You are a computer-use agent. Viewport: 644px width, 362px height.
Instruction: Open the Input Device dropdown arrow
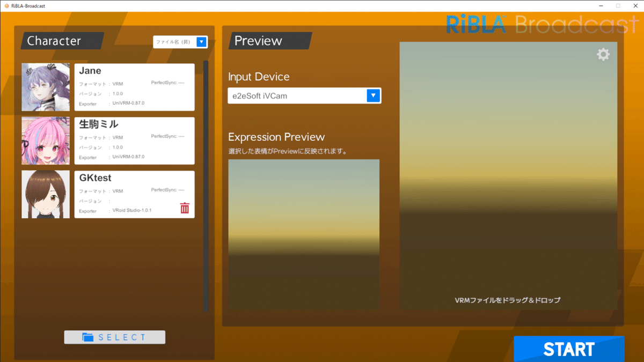tap(374, 95)
